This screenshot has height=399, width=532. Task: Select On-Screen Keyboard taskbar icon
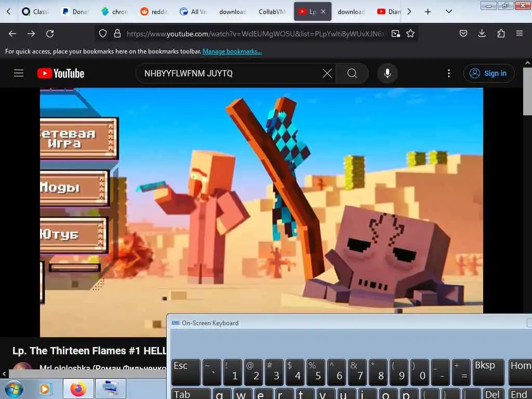tap(110, 389)
